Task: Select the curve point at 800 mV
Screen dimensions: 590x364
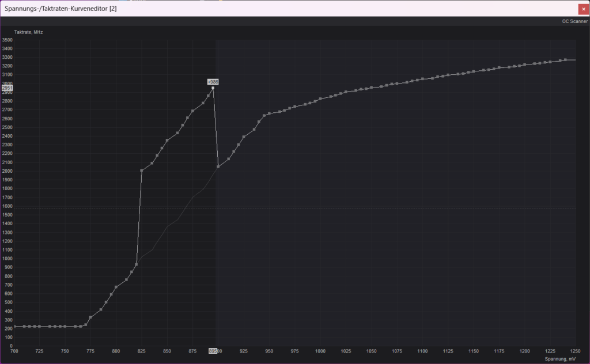Action: (x=116, y=287)
